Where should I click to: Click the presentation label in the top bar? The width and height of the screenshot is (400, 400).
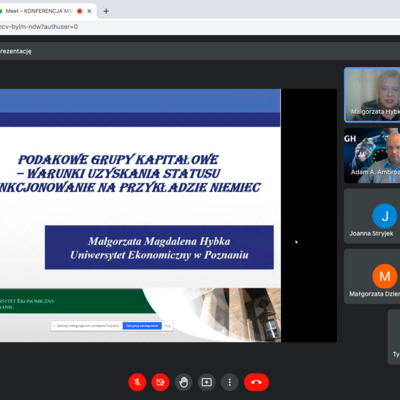[x=16, y=51]
